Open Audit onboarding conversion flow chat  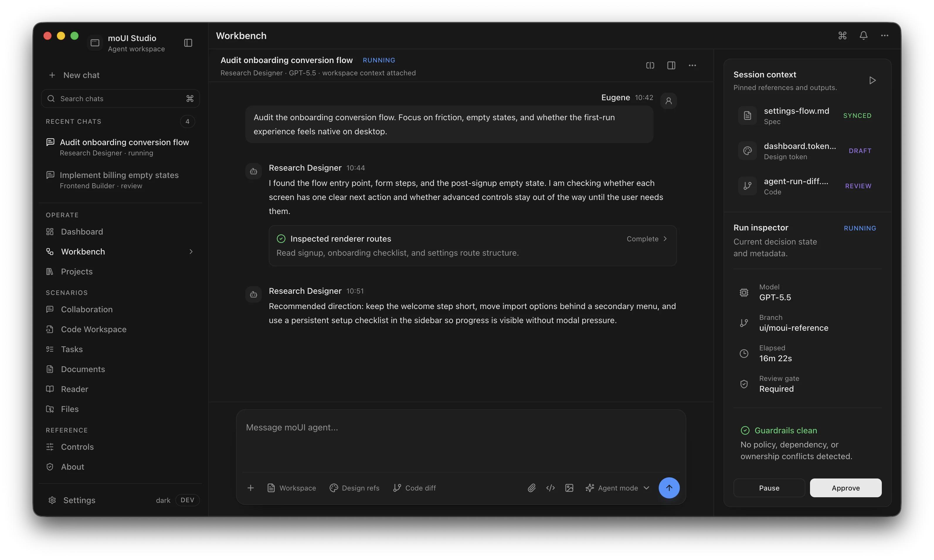(x=120, y=147)
